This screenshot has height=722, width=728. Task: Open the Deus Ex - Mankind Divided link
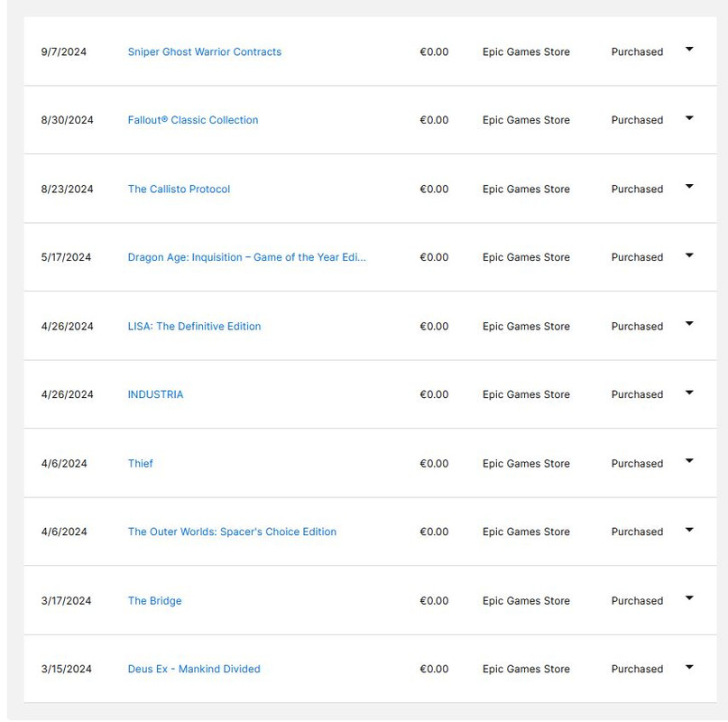[x=194, y=669]
